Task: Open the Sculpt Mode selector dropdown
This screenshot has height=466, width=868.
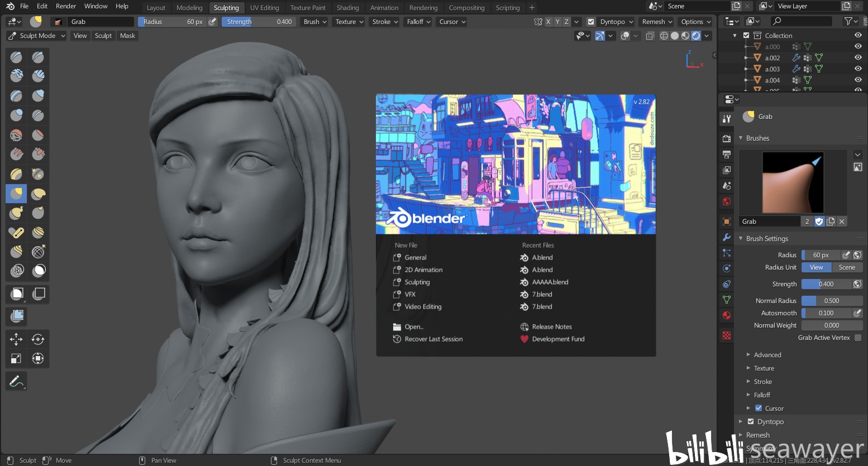Action: click(36, 36)
